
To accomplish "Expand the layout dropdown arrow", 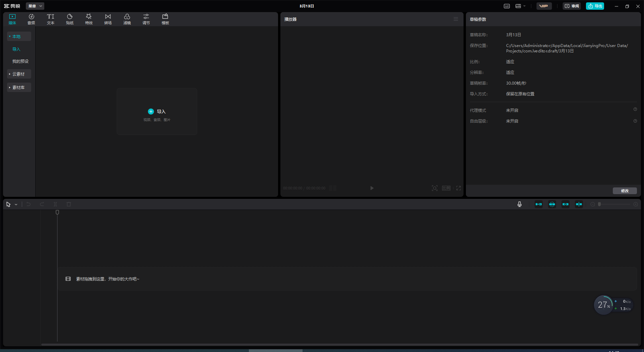I will tap(525, 6).
